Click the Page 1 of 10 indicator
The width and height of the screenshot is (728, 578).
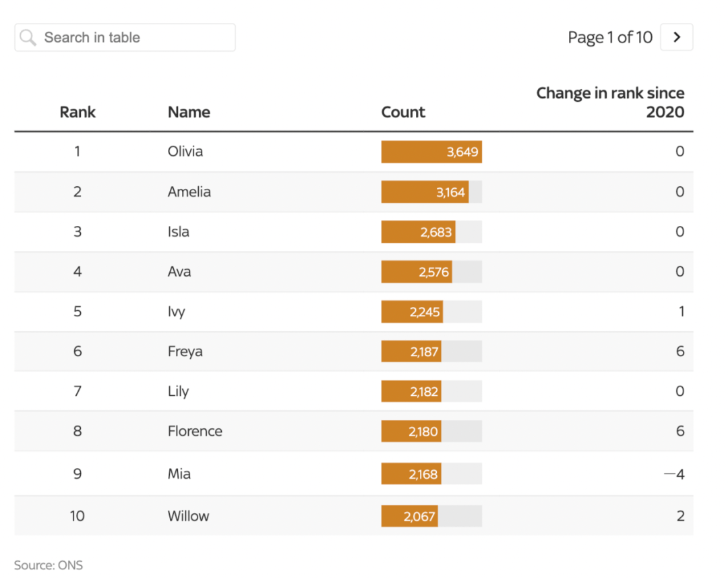coord(610,38)
